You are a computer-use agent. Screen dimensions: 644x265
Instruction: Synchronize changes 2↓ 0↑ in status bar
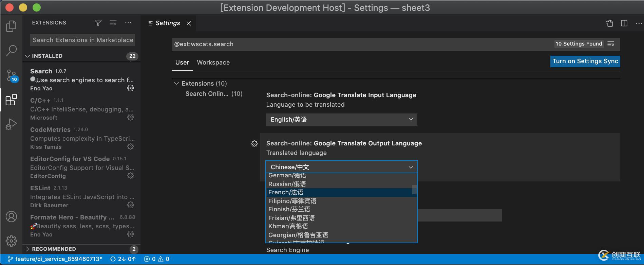coord(122,259)
